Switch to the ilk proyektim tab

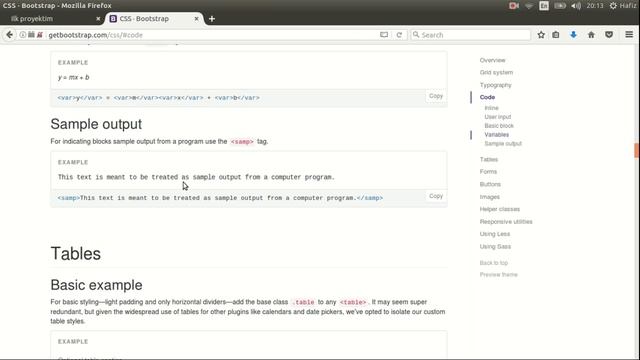52,19
